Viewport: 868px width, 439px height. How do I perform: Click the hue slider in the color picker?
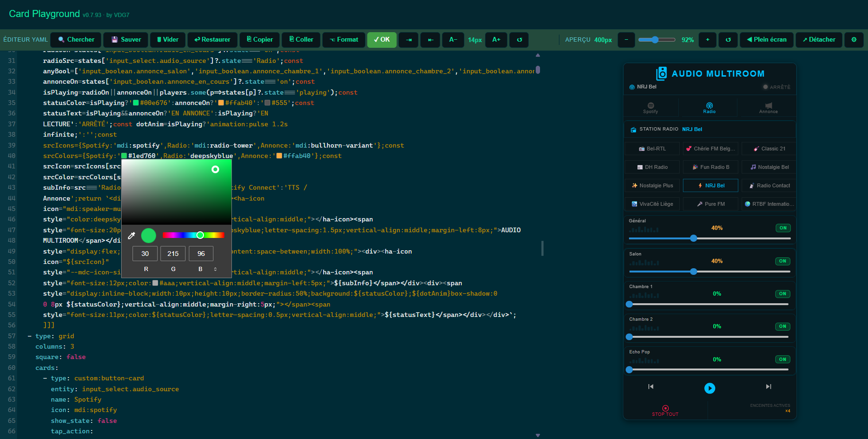coord(193,235)
